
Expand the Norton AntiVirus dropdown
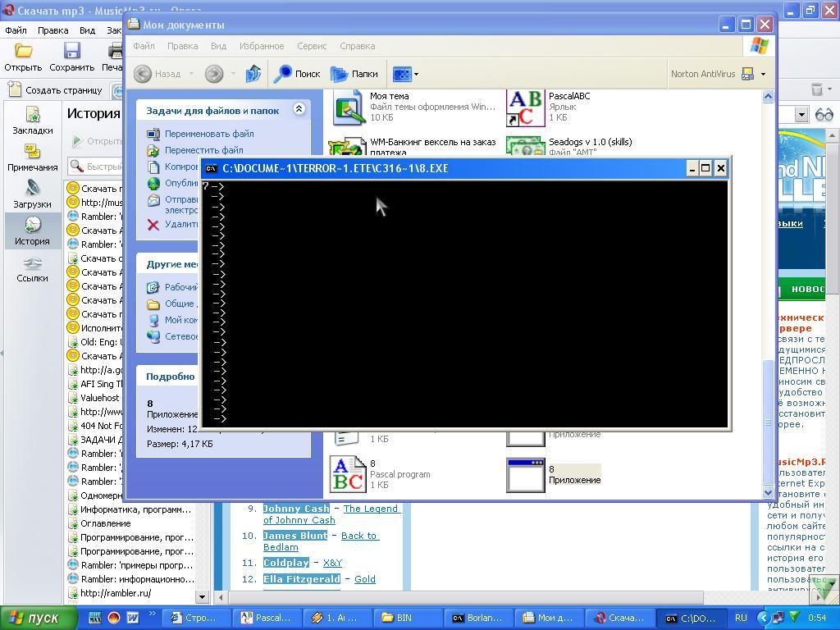click(x=763, y=74)
